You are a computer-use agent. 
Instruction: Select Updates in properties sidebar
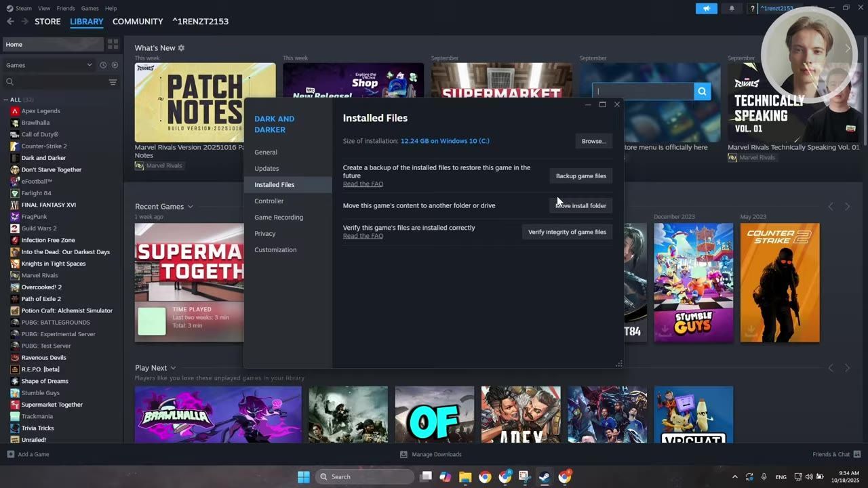[288, 169]
